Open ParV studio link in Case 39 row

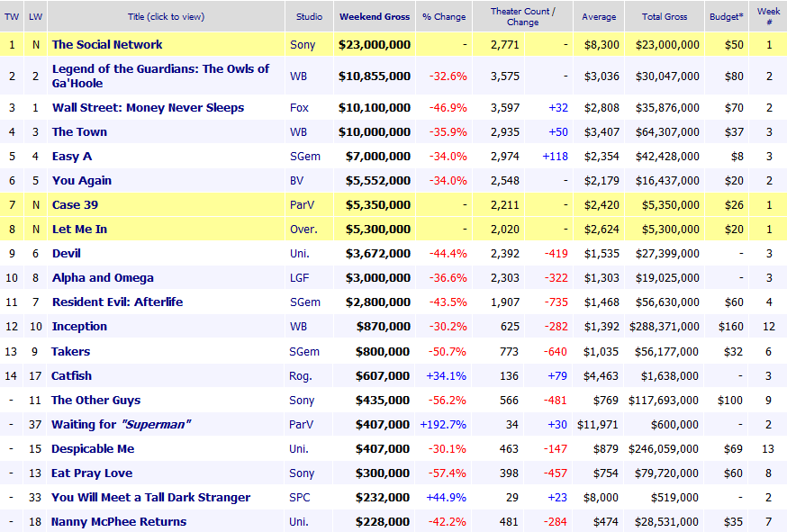[303, 204]
